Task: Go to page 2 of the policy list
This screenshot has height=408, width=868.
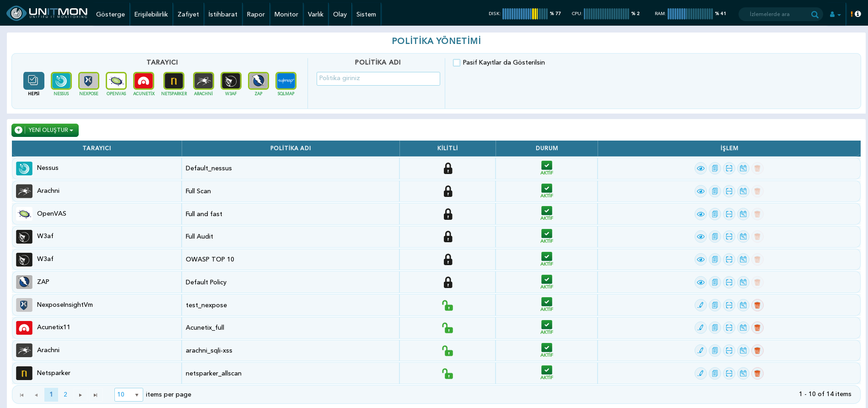Action: click(65, 394)
